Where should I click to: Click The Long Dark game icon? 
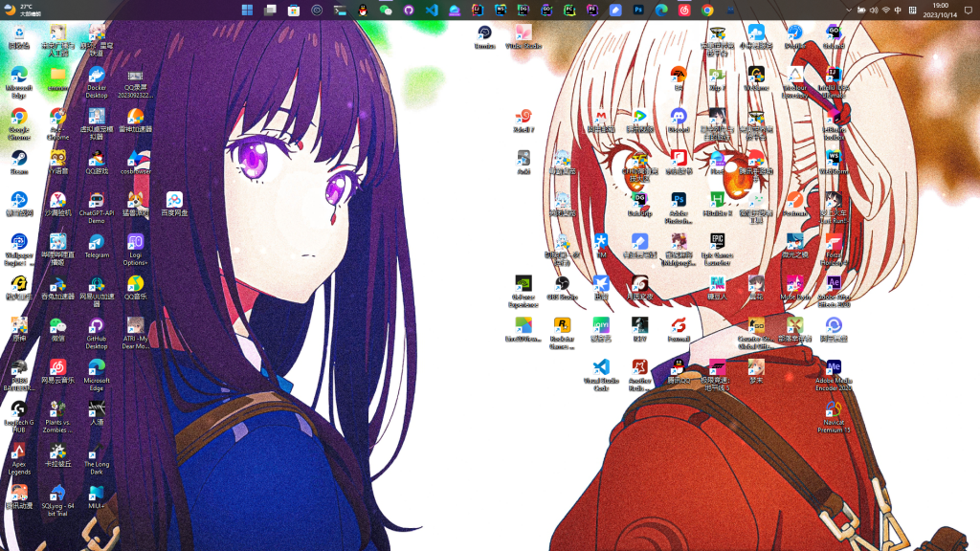[x=97, y=452]
